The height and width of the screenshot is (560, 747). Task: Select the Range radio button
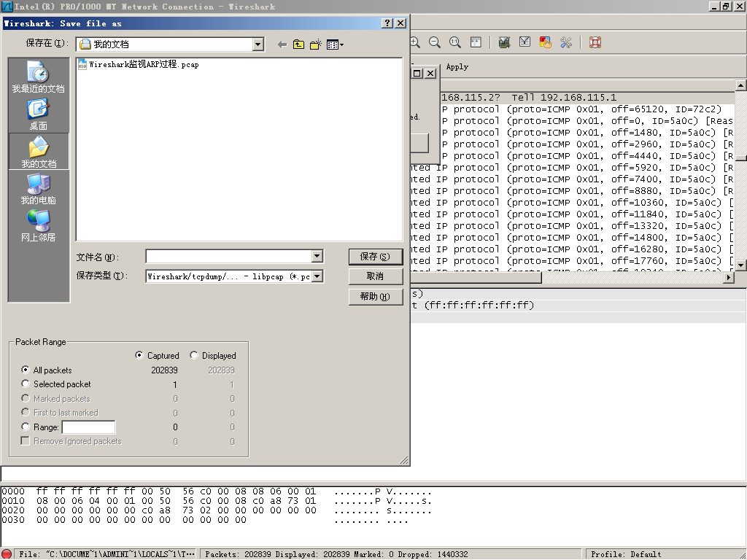(26, 427)
